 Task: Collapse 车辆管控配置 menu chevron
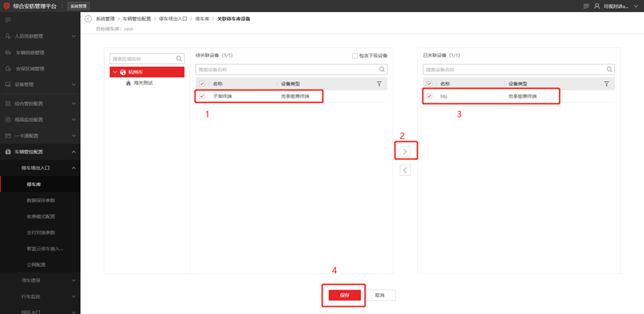coord(74,152)
